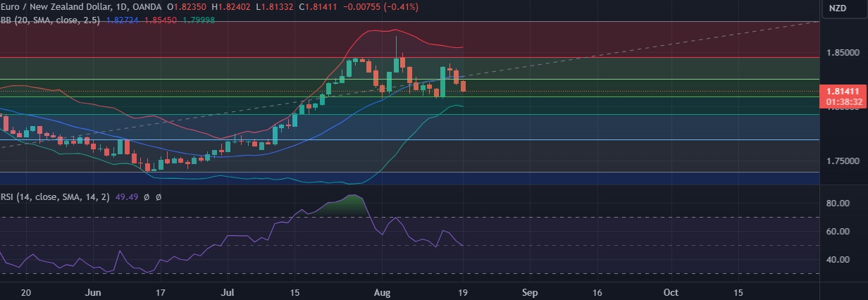Select the RSI (14, close, SMA, 14, 2) indicator label
Viewport: 868px width, 300px height.
point(55,197)
